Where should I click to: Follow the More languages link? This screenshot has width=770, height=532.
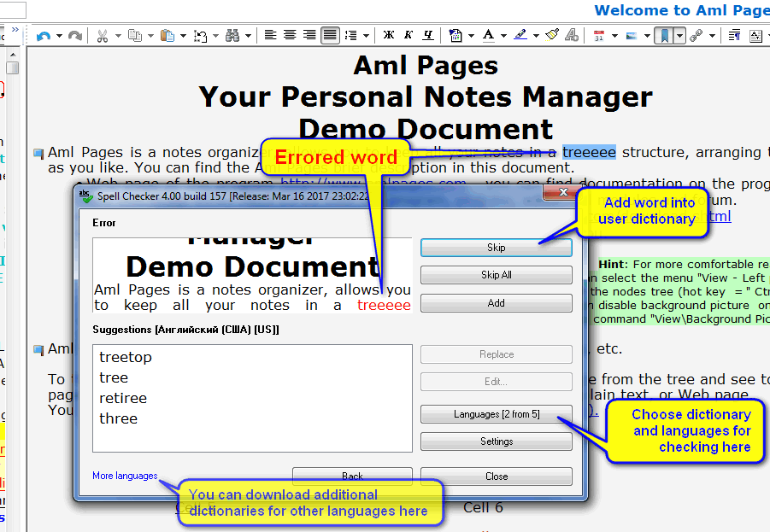(125, 476)
